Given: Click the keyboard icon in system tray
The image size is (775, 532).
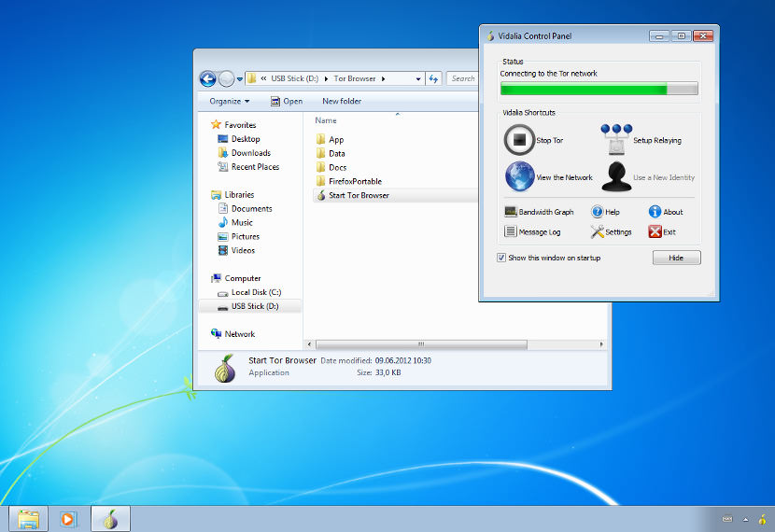Looking at the screenshot, I should coord(727,519).
